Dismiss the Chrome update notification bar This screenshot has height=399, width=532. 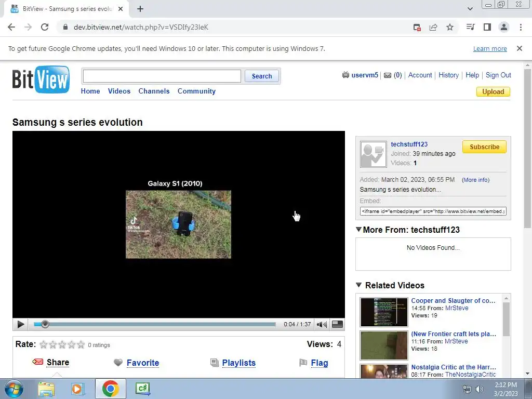519,48
